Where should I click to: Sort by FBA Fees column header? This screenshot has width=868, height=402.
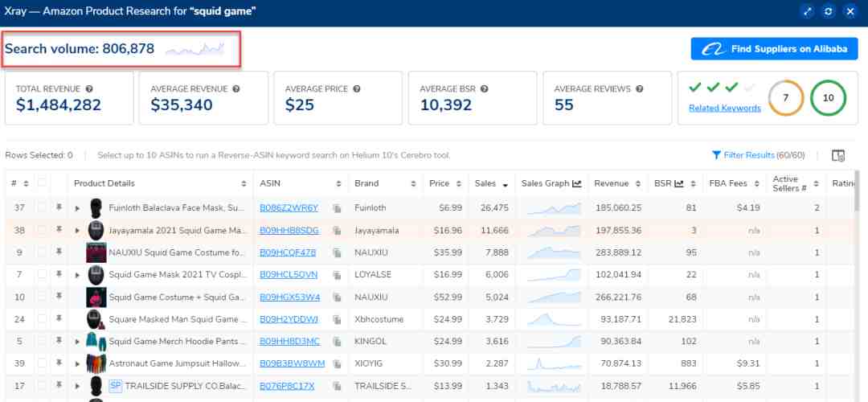(x=756, y=183)
